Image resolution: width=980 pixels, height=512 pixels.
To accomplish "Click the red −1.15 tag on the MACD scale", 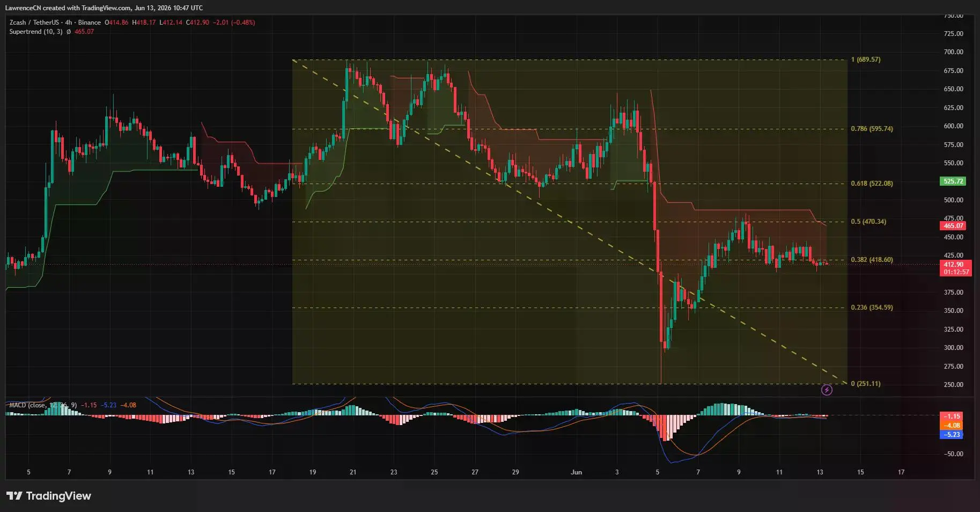I will tap(952, 416).
